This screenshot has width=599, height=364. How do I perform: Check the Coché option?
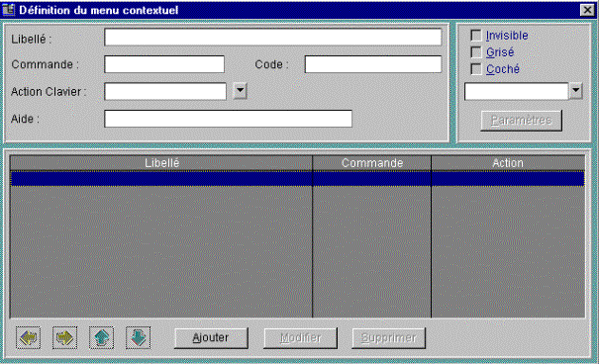pyautogui.click(x=476, y=69)
